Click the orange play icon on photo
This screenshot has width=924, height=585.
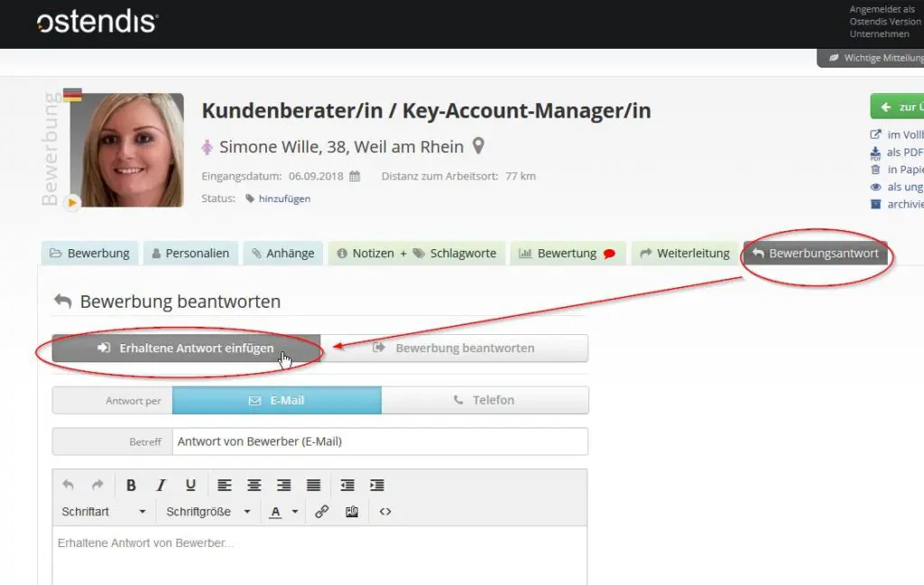(x=72, y=202)
